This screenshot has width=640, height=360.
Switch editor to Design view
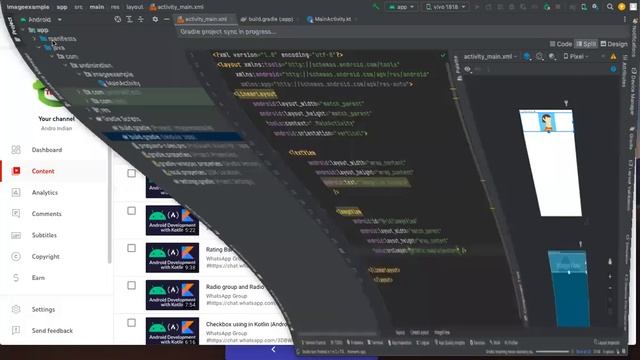(x=614, y=44)
